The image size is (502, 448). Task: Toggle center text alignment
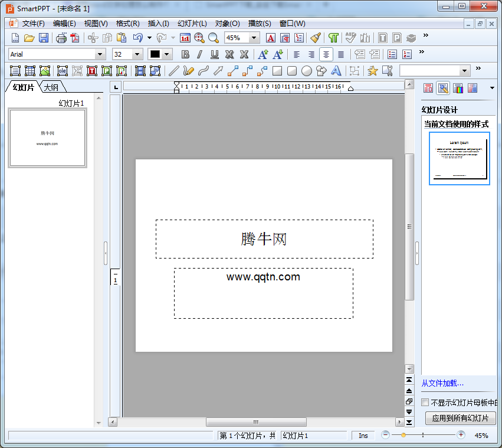[x=326, y=54]
